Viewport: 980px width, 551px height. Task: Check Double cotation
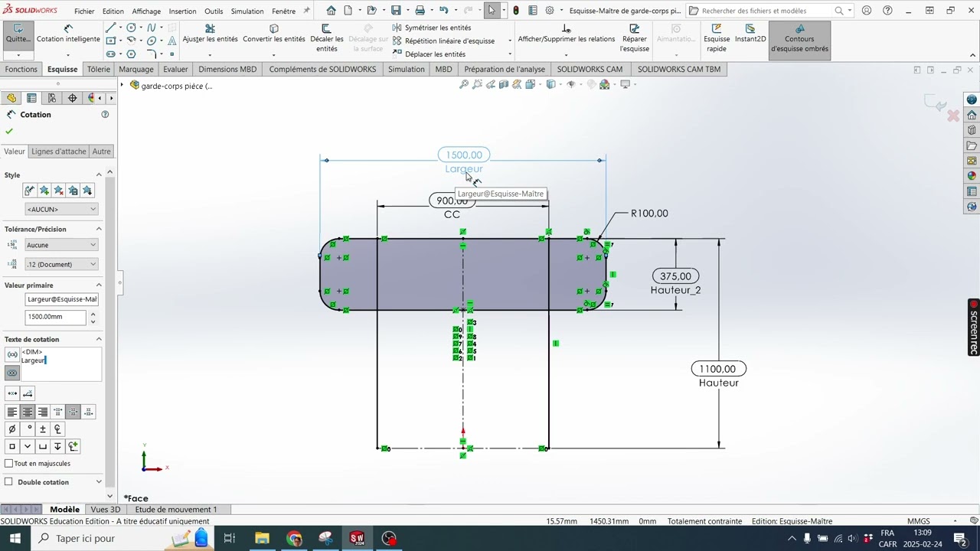tap(9, 482)
